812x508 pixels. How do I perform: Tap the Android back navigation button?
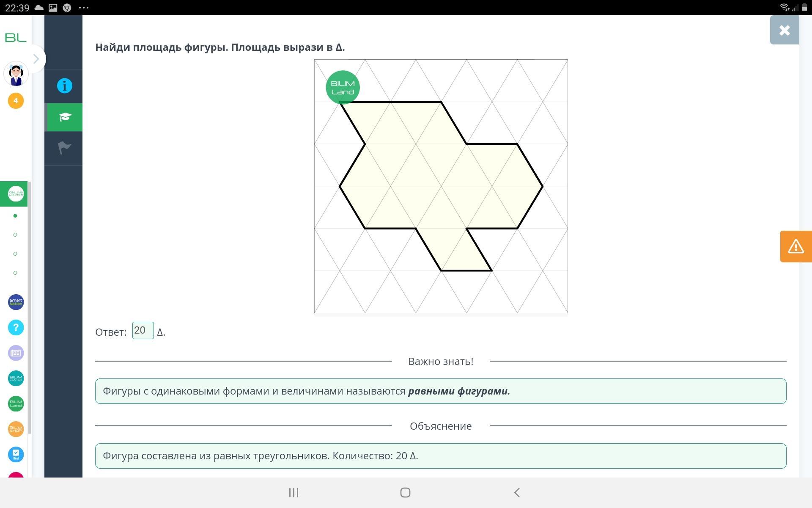[x=516, y=492]
